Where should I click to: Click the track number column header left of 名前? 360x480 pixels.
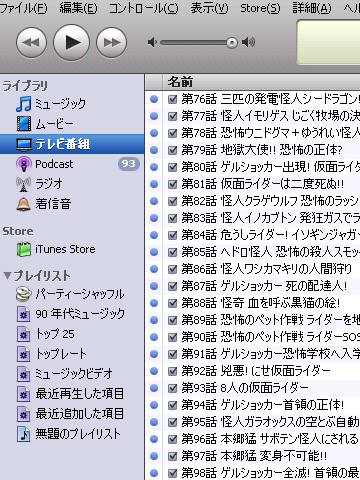154,82
